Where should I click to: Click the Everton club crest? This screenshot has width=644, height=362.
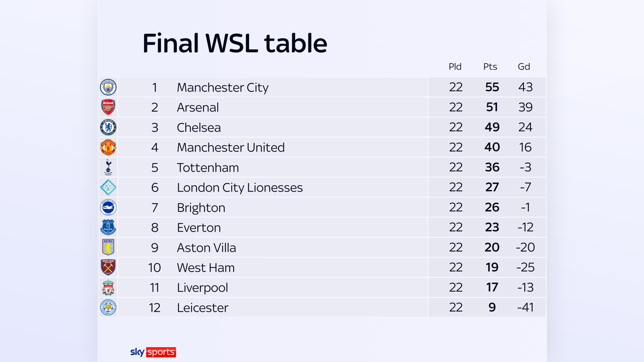[108, 228]
